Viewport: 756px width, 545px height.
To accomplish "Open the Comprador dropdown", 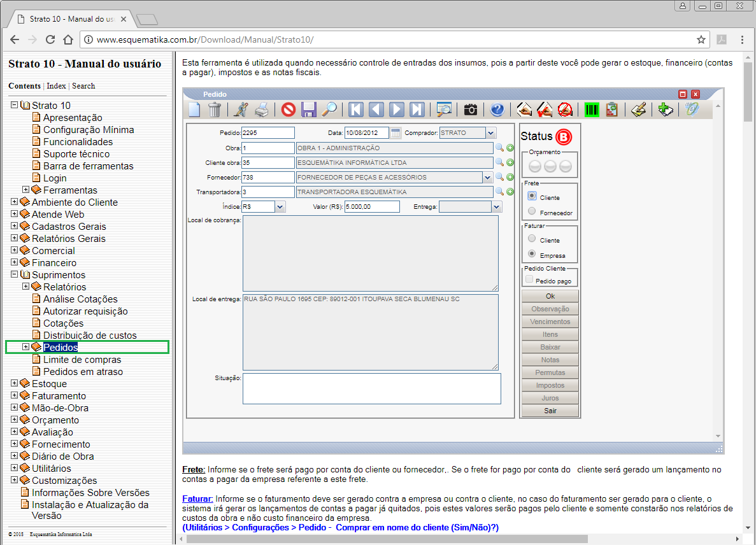I will pyautogui.click(x=491, y=132).
